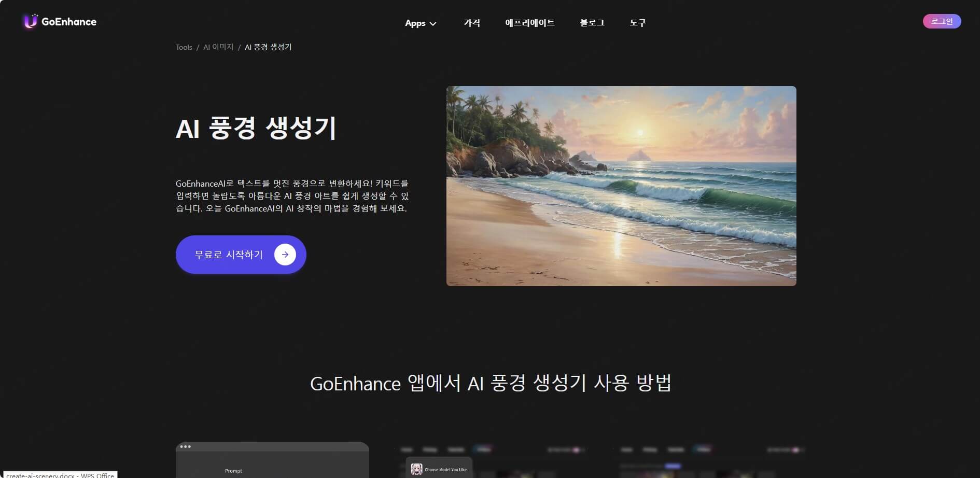The width and height of the screenshot is (980, 478).
Task: Click the create-ai-scenery.docx status link
Action: pos(60,475)
